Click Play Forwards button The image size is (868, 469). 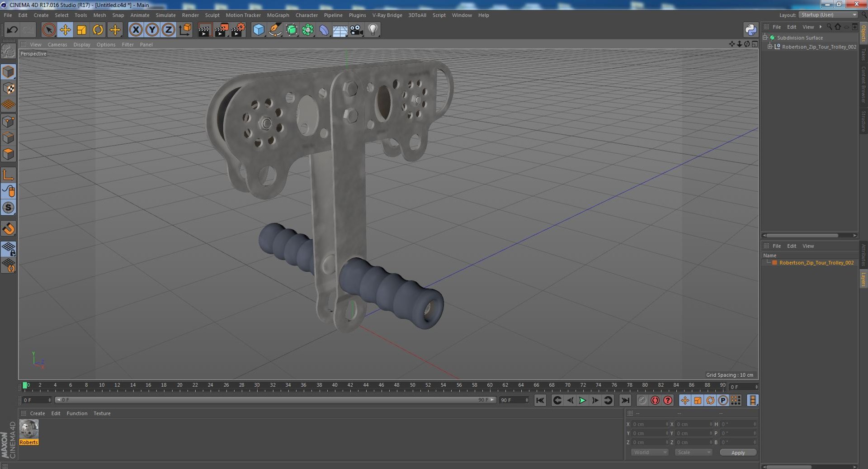pos(582,400)
